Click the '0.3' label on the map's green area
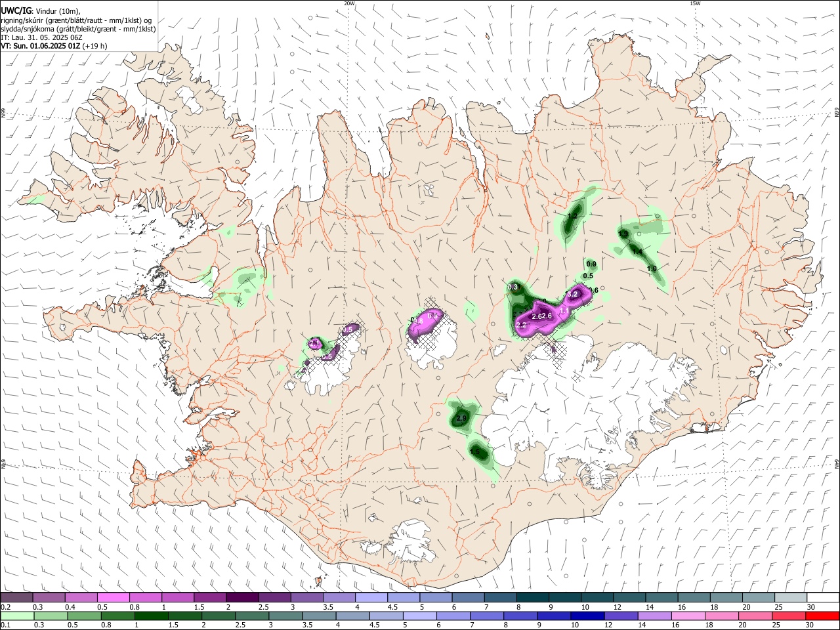 (x=513, y=287)
